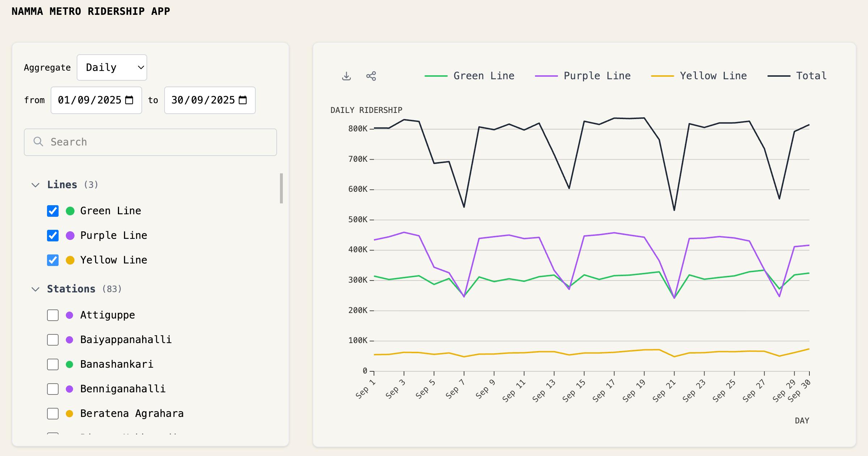Focus the Search input field
This screenshot has width=868, height=456.
150,142
